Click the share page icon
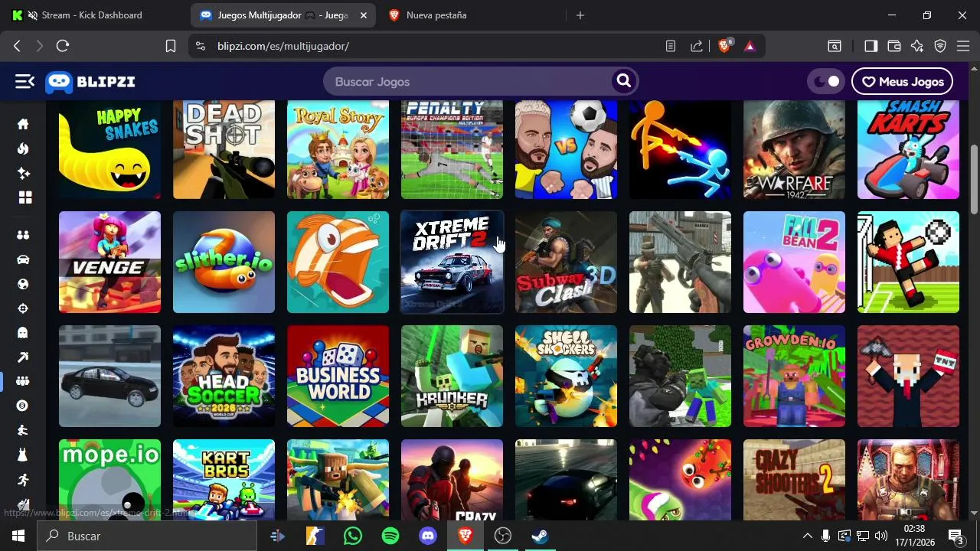The image size is (980, 551). [x=697, y=46]
